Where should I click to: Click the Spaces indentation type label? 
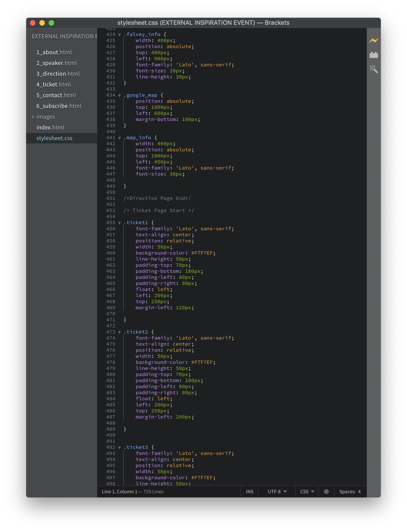click(x=347, y=491)
